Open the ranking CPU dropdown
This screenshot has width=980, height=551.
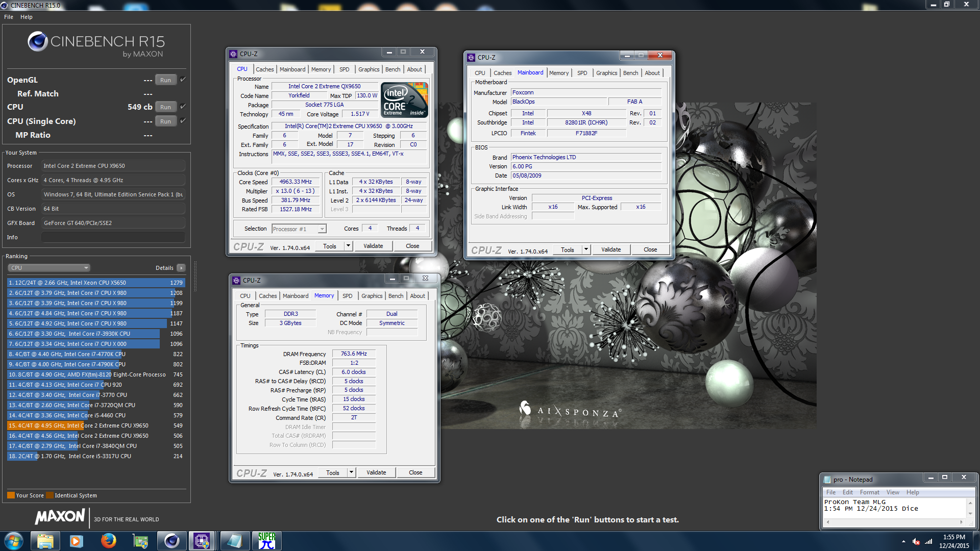(49, 268)
